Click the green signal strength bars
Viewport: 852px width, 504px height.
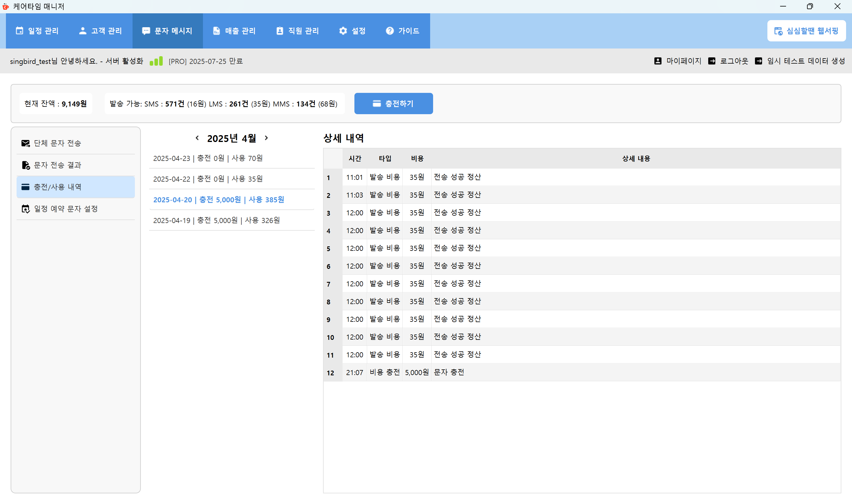click(156, 61)
